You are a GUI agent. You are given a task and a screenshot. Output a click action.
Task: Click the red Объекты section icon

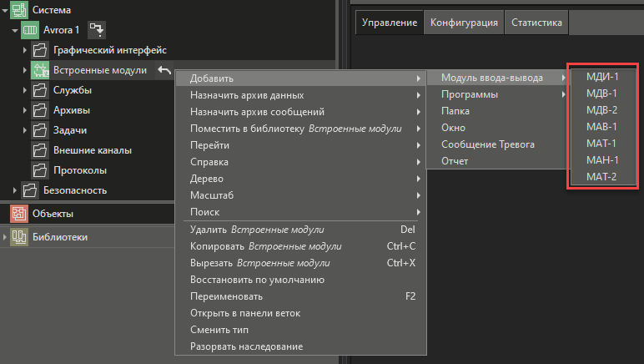19,214
